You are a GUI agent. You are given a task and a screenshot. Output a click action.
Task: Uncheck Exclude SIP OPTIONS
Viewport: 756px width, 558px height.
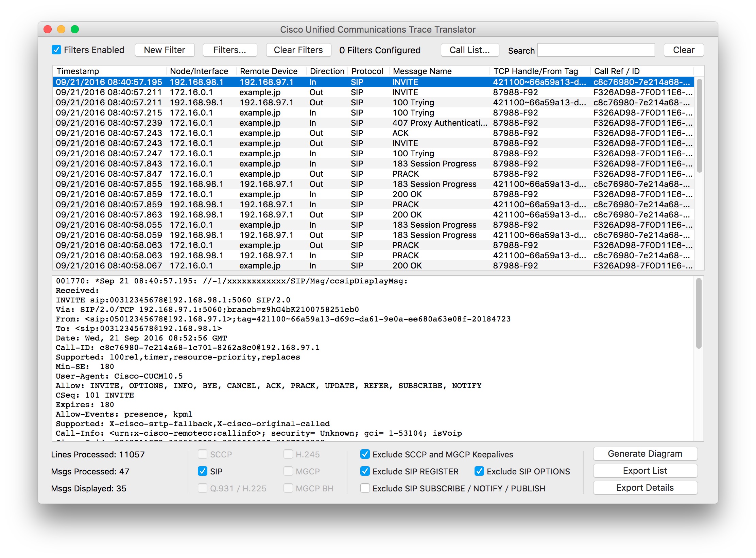point(479,471)
